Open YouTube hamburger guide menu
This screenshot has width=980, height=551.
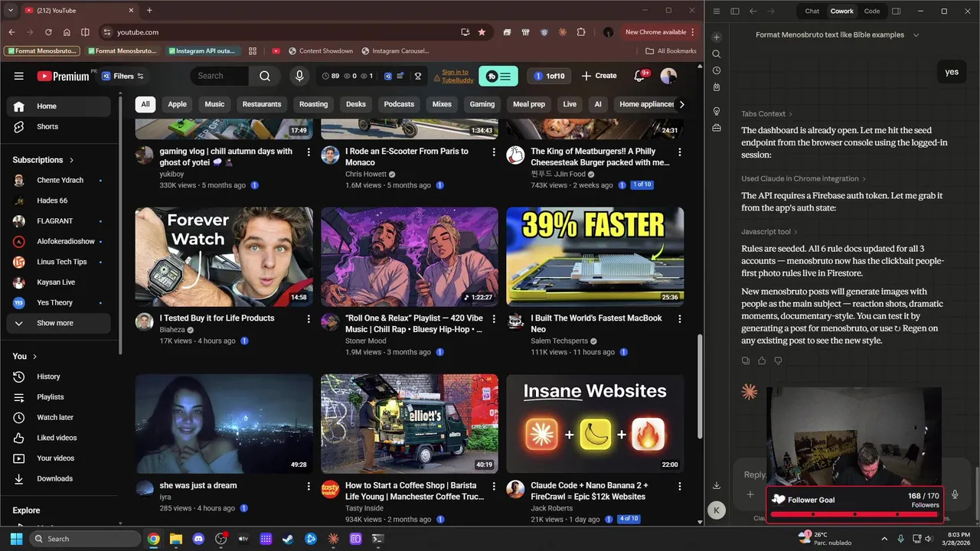point(19,76)
